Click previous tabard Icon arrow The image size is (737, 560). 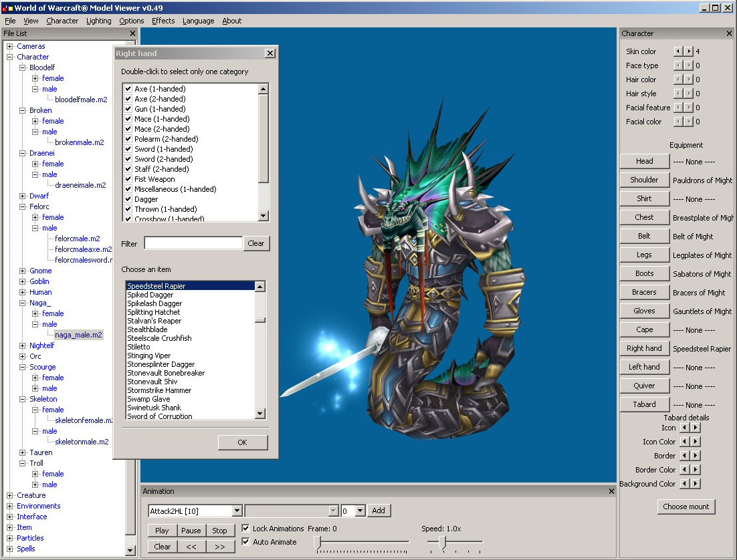(684, 428)
